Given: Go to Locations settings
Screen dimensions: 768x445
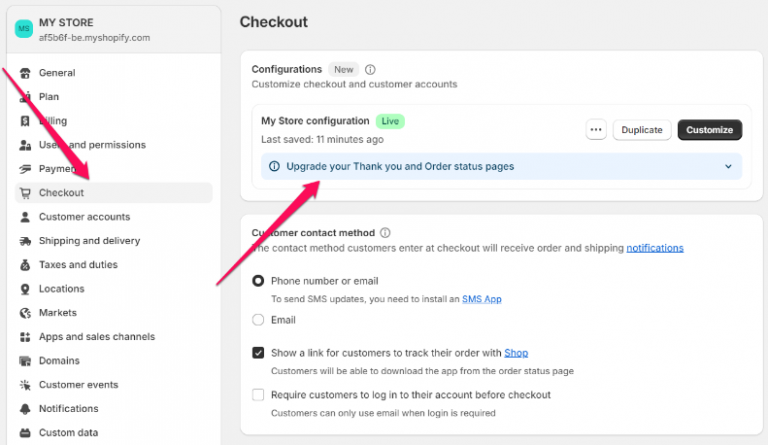Looking at the screenshot, I should pyautogui.click(x=114, y=289).
